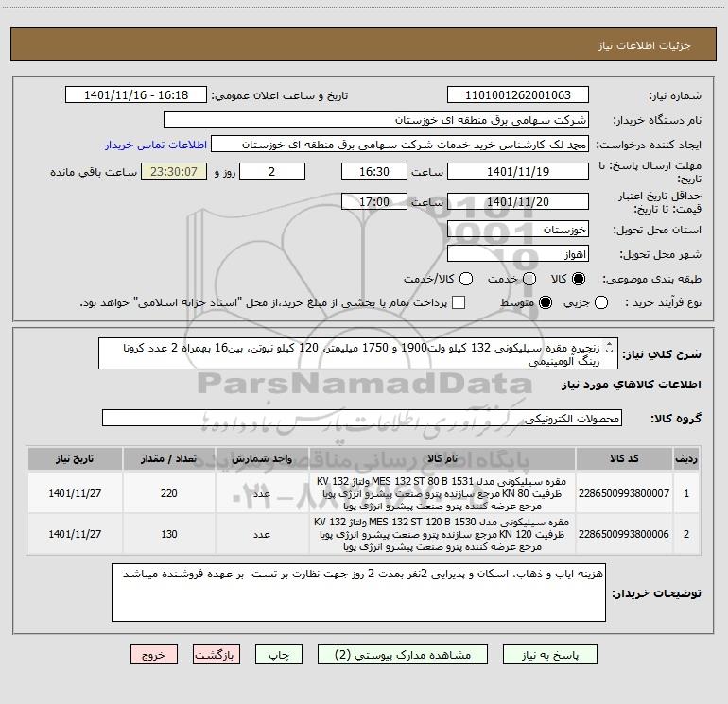
Task: Click the گروه کالا field
Action: tap(362, 418)
